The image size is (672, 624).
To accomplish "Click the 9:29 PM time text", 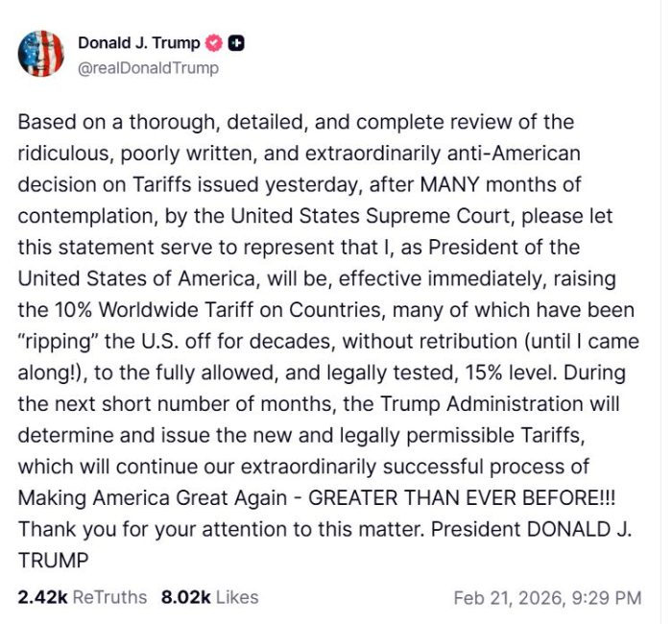I will (604, 598).
